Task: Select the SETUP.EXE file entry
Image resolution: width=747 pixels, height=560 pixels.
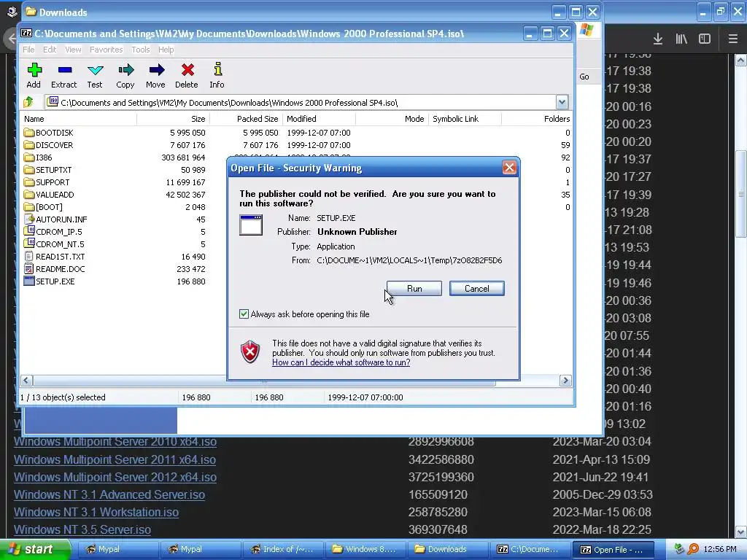Action: click(x=49, y=281)
